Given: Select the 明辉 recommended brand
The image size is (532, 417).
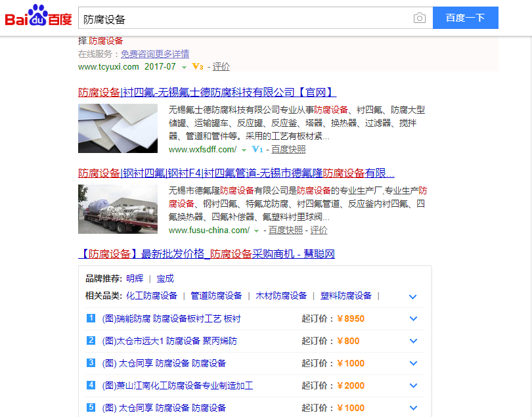Looking at the screenshot, I should click(x=135, y=278).
